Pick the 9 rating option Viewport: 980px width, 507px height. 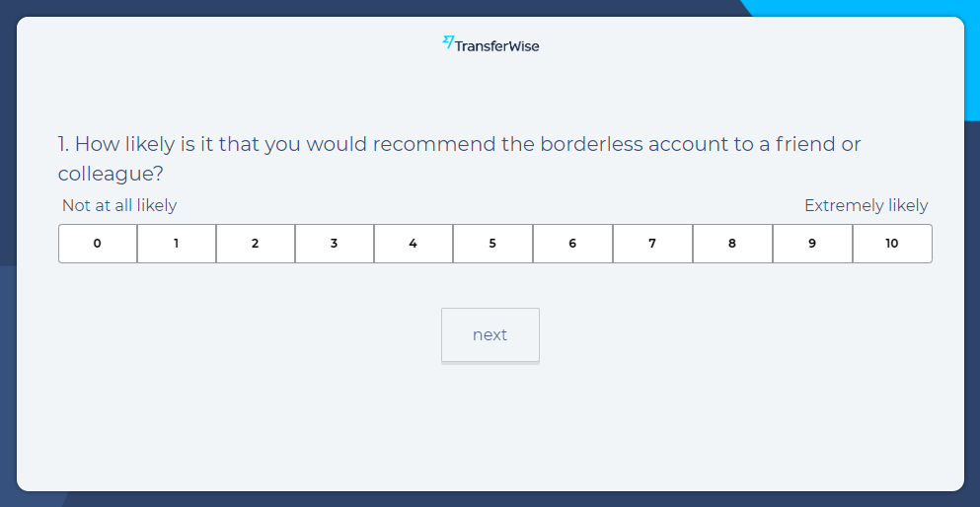[x=812, y=244]
